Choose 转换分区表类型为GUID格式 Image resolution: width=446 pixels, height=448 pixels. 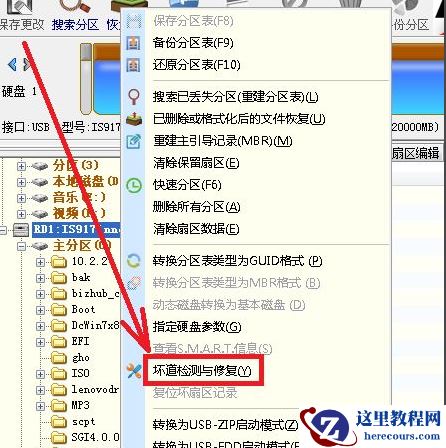[237, 261]
